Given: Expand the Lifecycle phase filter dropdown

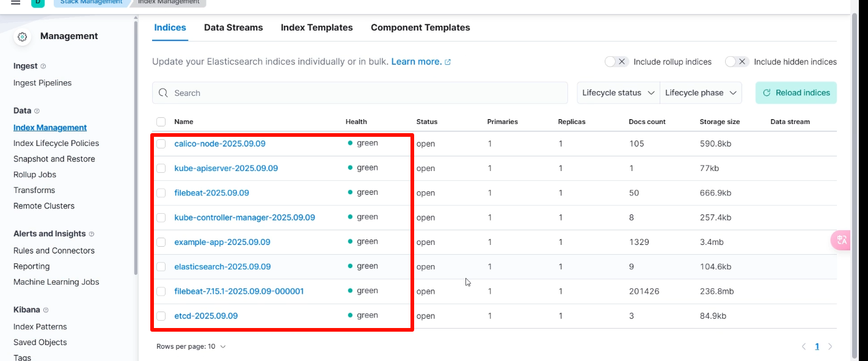Looking at the screenshot, I should (701, 93).
